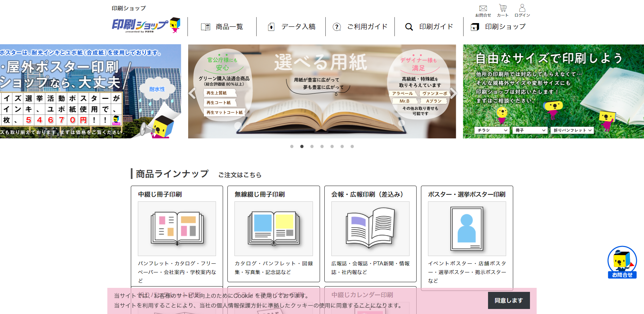Screen dimensions: 644x314
Task: Open the ご利用ガイド question mark icon
Action: [x=336, y=26]
